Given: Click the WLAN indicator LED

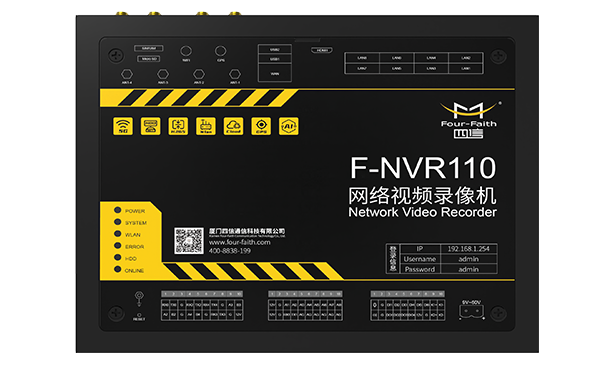Looking at the screenshot, I should point(117,234).
